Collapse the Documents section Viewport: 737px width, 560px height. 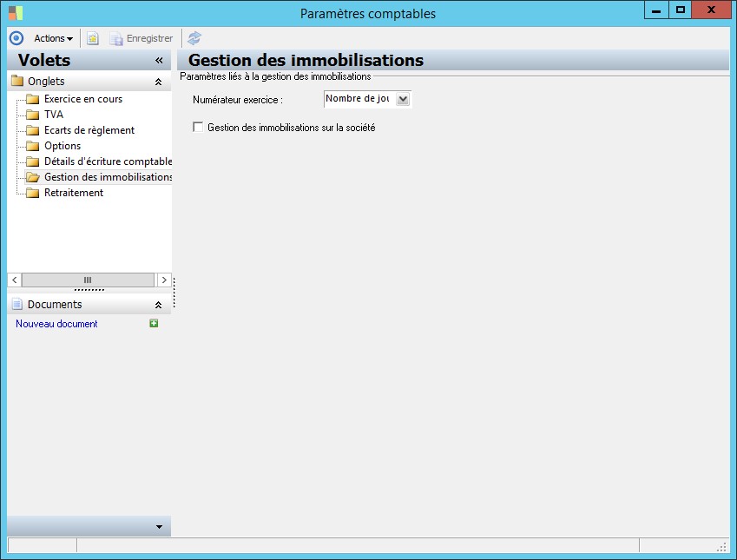pos(158,305)
